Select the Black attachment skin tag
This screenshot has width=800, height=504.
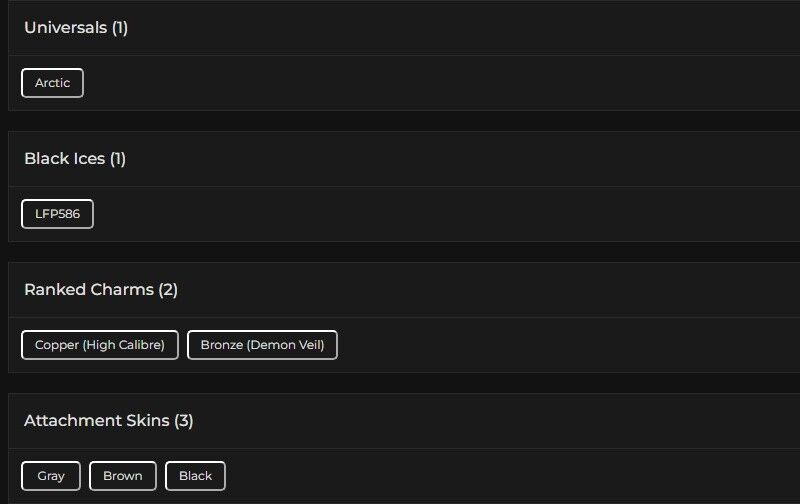point(195,476)
